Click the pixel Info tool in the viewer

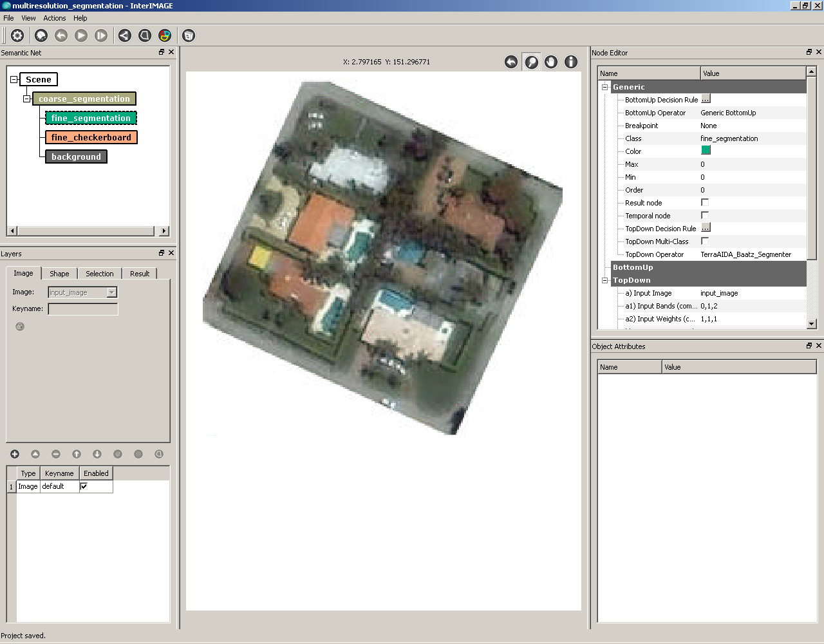(571, 61)
